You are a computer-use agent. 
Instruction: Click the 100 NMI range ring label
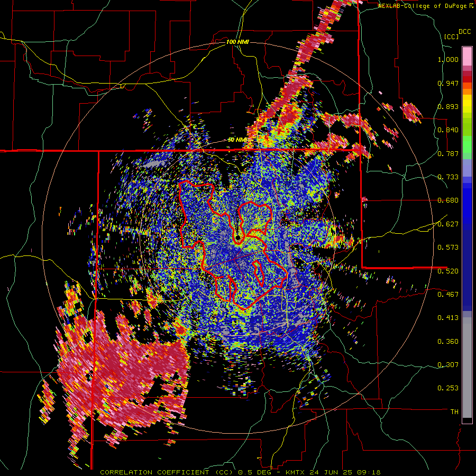(237, 42)
